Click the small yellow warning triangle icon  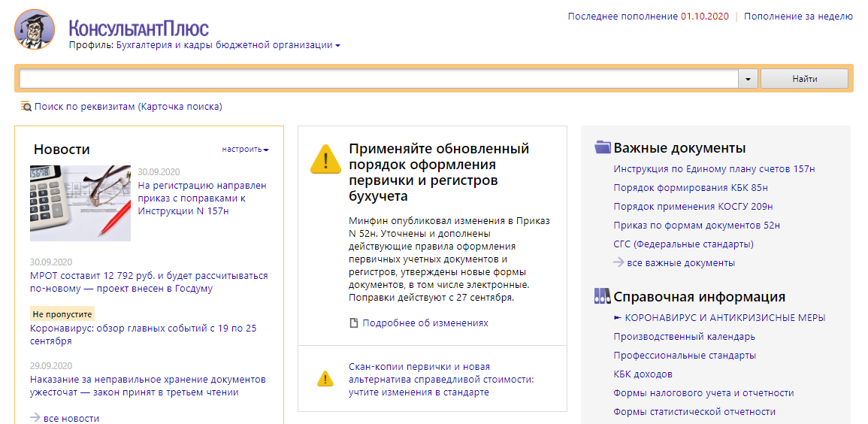[325, 377]
